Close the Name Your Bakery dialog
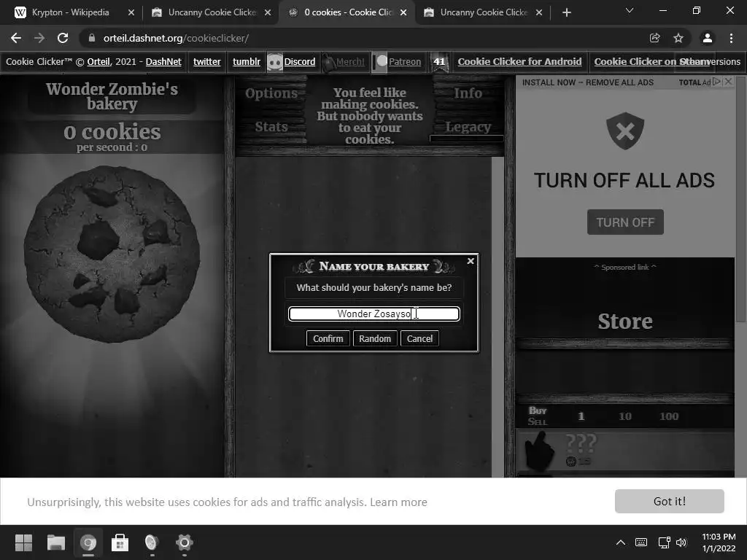The image size is (747, 560). (x=471, y=261)
